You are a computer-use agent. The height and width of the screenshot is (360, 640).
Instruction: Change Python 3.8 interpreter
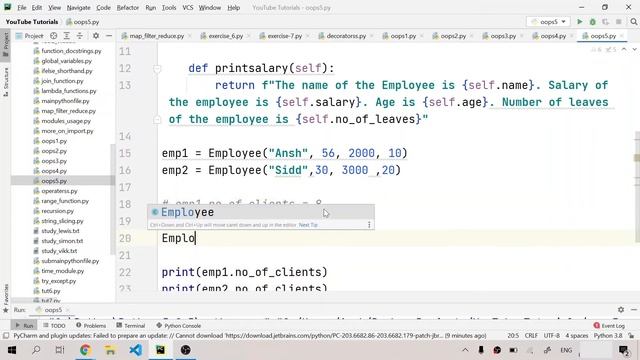click(x=608, y=336)
